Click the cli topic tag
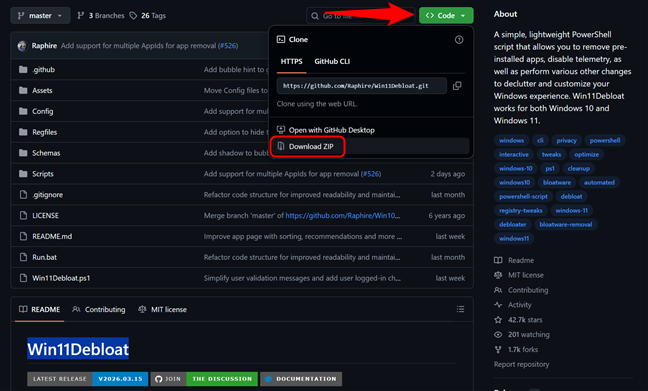Viewport: 648px width, 391px height. click(540, 141)
